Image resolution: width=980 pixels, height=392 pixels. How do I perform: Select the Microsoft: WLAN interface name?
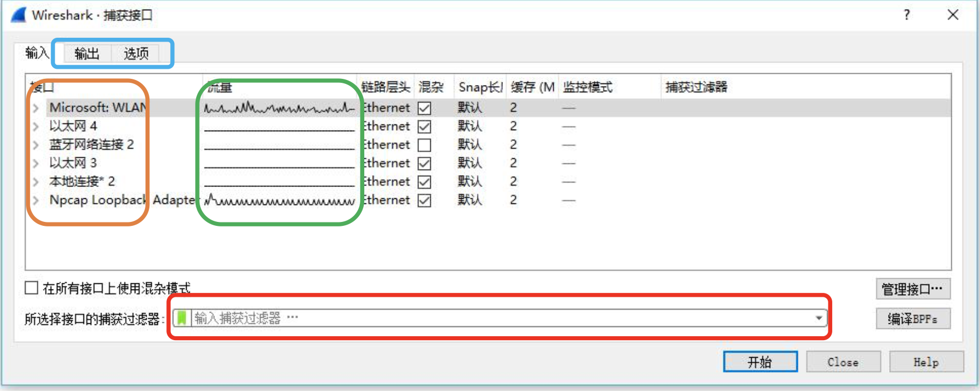tap(98, 108)
